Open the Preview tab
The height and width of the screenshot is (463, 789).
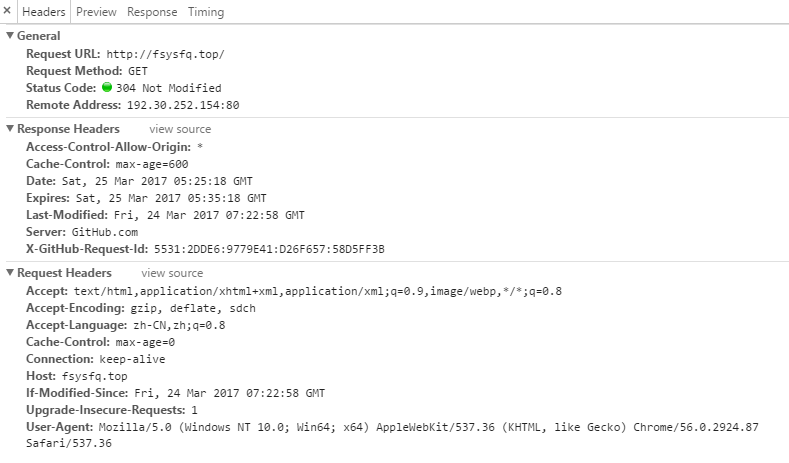[96, 12]
